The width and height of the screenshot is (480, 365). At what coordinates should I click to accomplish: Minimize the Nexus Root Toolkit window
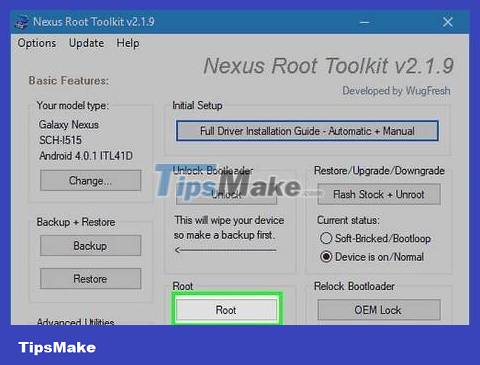[364, 22]
